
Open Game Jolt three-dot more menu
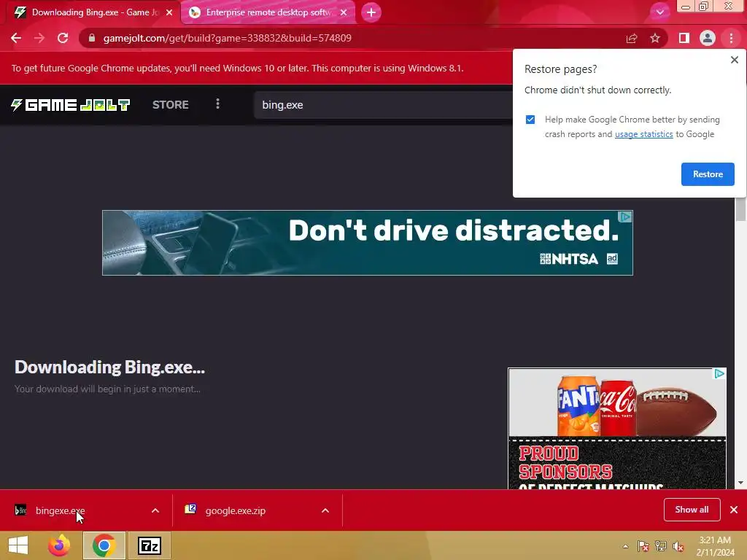217,104
